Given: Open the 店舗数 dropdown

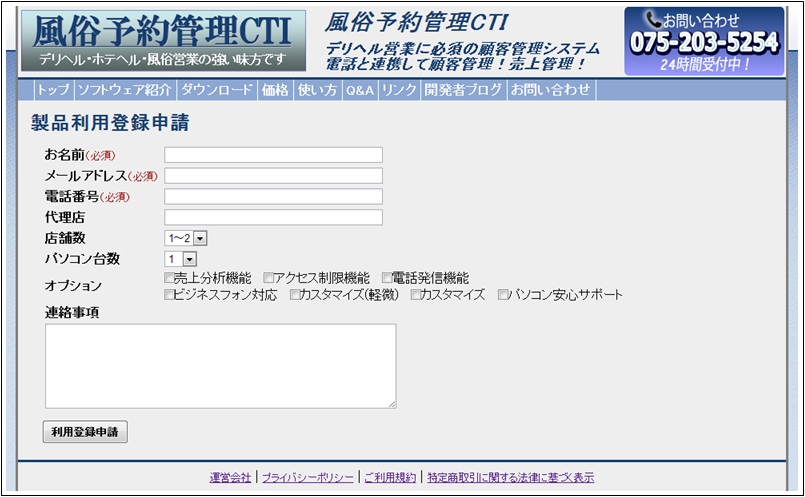Looking at the screenshot, I should pyautogui.click(x=185, y=238).
